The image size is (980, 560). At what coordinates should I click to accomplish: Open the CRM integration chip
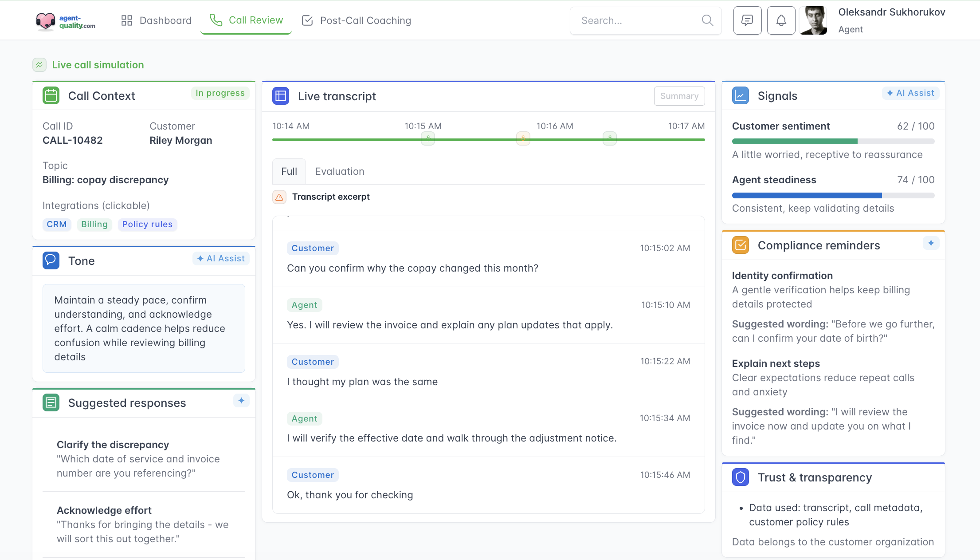click(x=57, y=225)
